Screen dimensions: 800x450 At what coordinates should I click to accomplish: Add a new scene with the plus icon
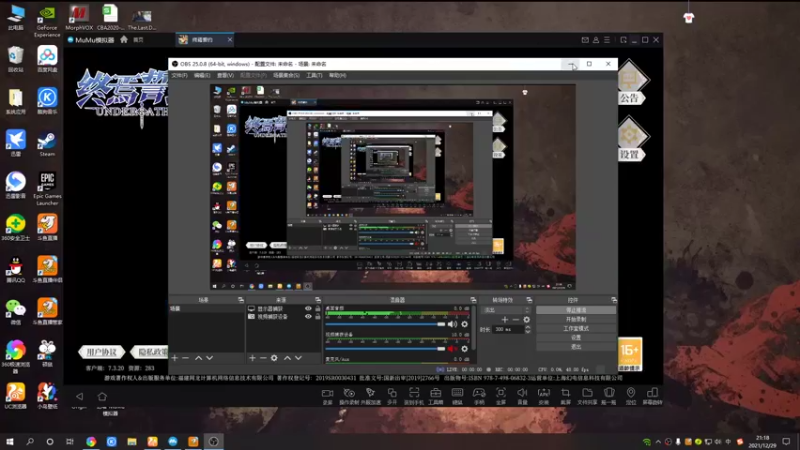tap(175, 358)
